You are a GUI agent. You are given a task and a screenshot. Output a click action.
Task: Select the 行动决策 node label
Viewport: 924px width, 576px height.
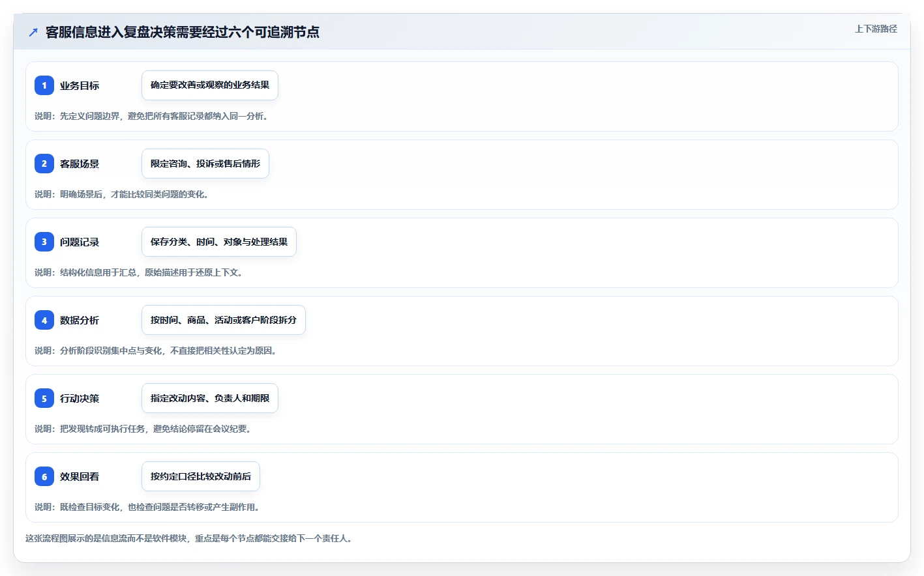[80, 398]
